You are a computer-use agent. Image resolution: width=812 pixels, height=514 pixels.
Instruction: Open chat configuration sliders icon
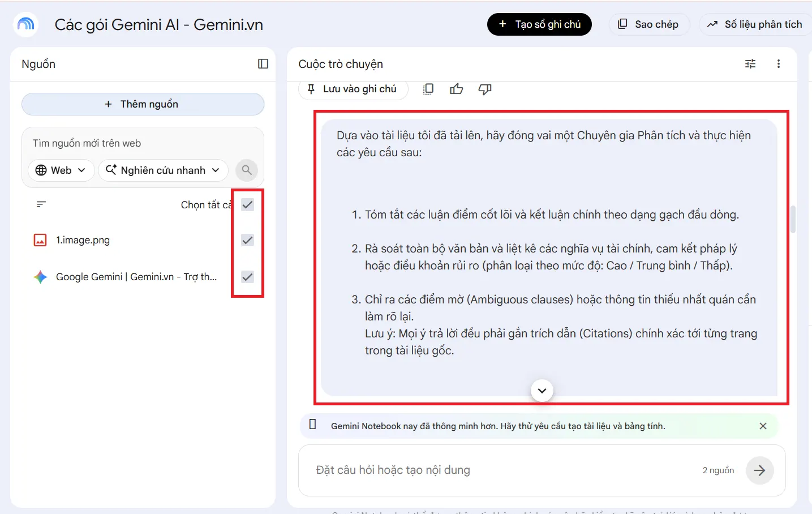point(750,64)
